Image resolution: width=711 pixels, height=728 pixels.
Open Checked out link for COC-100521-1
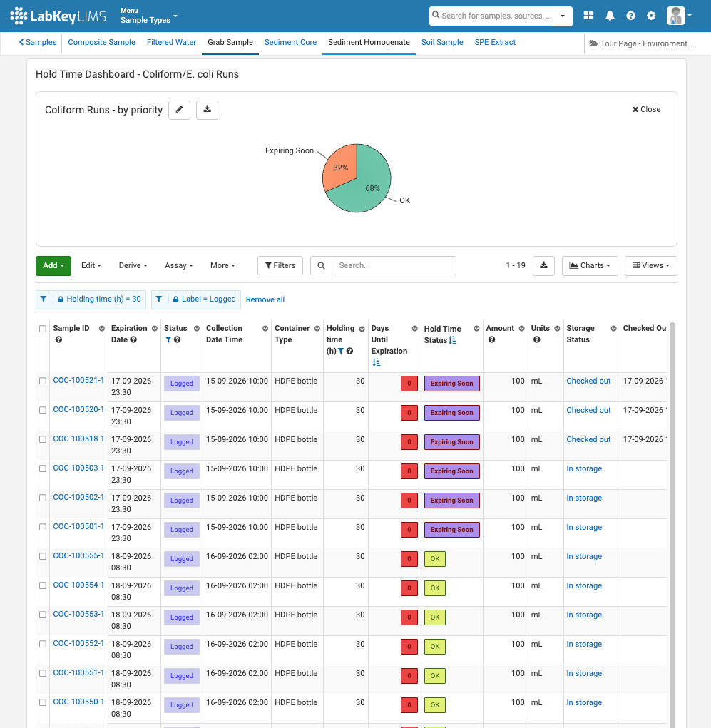(x=588, y=381)
